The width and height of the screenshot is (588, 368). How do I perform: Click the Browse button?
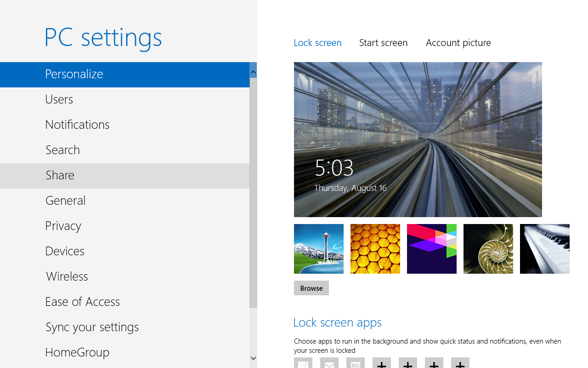(311, 288)
